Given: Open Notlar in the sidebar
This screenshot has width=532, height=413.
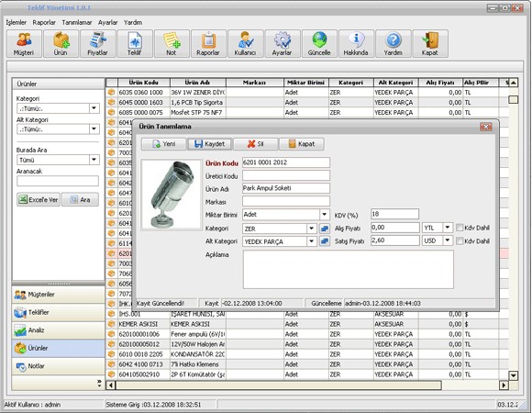Looking at the screenshot, I should click(x=58, y=366).
